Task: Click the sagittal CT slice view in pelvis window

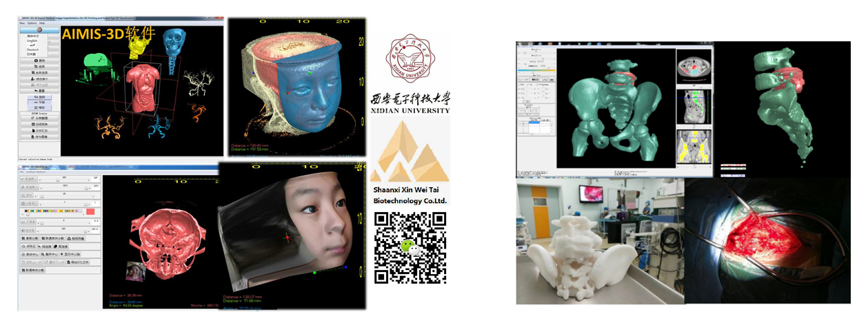Action: [695, 106]
